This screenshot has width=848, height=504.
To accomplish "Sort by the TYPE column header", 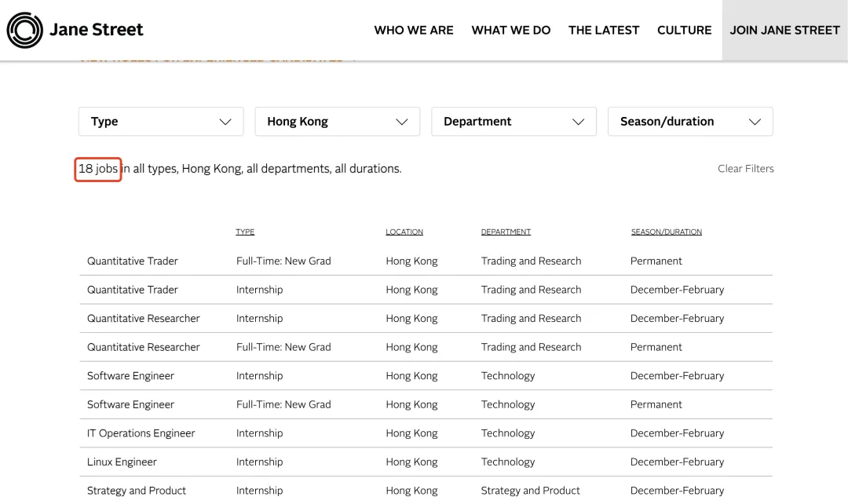I will point(245,232).
